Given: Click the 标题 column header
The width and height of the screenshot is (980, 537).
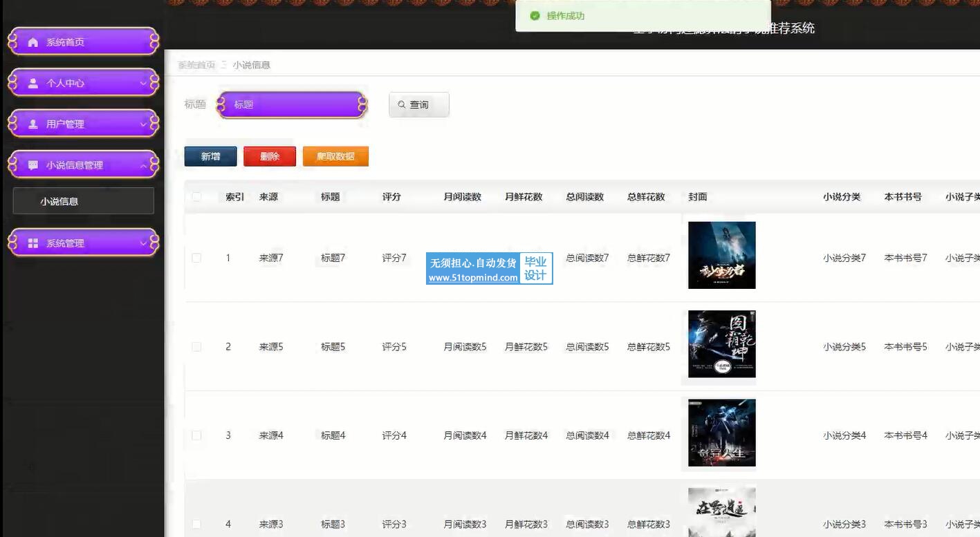Looking at the screenshot, I should point(331,197).
